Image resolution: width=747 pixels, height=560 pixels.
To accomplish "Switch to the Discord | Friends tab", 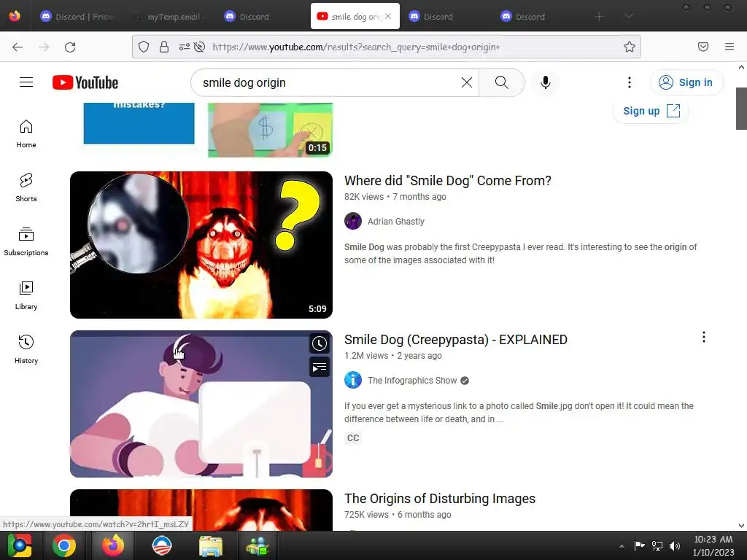I will click(77, 17).
